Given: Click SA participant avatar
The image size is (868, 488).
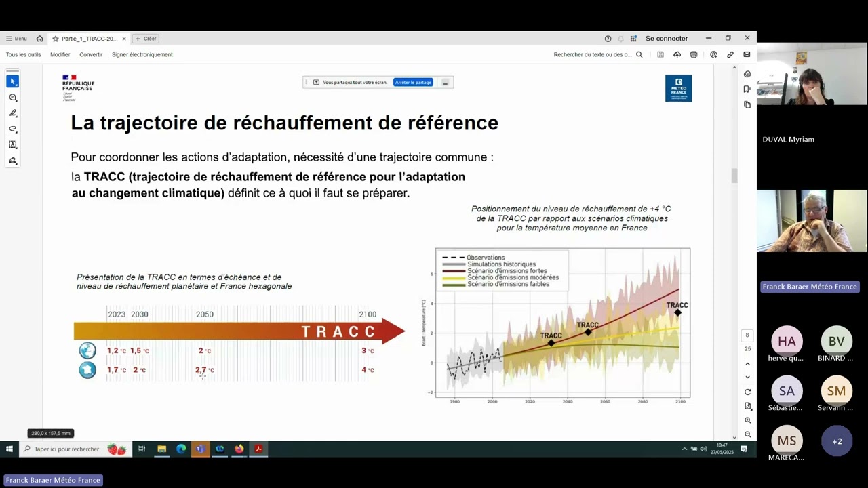Looking at the screenshot, I should pyautogui.click(x=787, y=390).
